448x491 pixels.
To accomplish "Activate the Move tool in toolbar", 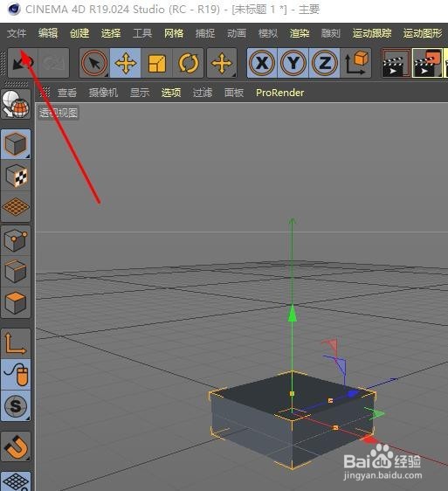I will pos(125,63).
